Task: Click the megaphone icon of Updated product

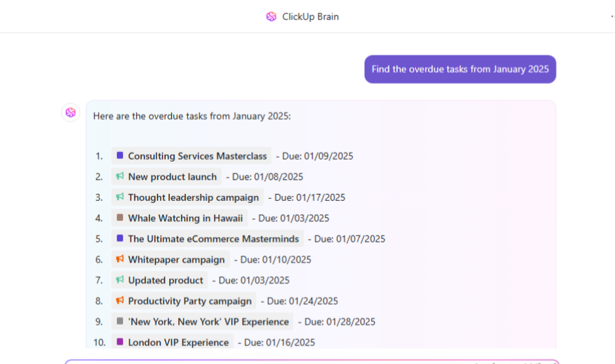Action: coord(120,280)
